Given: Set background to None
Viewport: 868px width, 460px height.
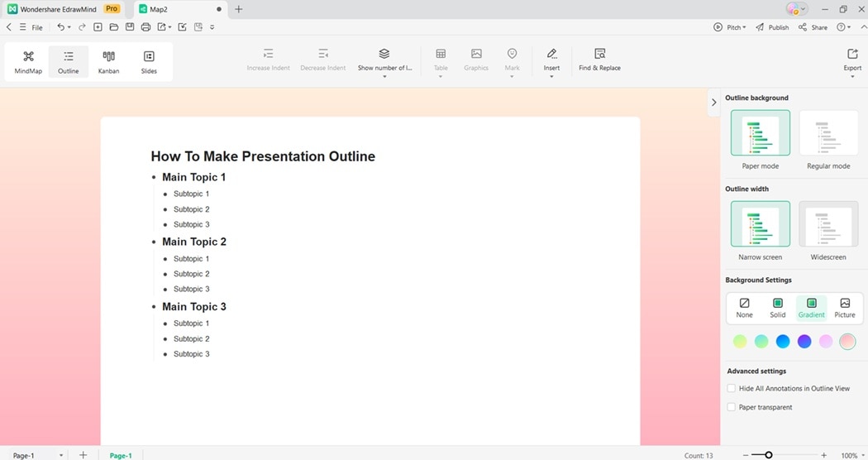Looking at the screenshot, I should 745,308.
